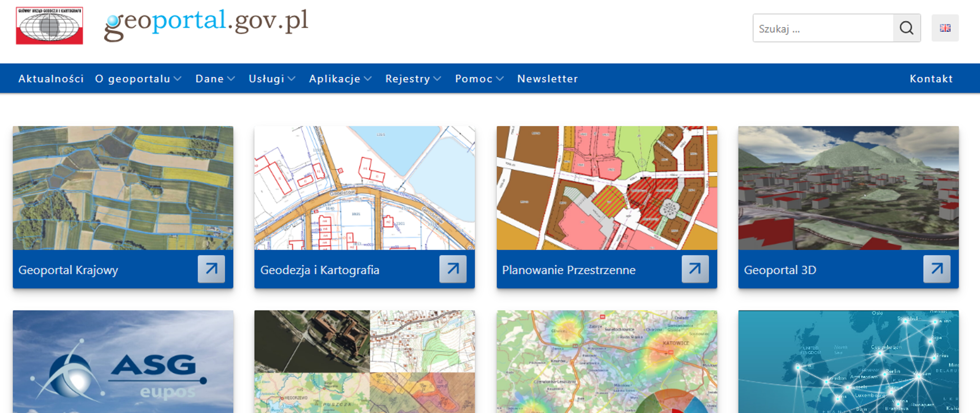Click the Geodezja i Kartografia title
The image size is (980, 413).
tap(320, 270)
